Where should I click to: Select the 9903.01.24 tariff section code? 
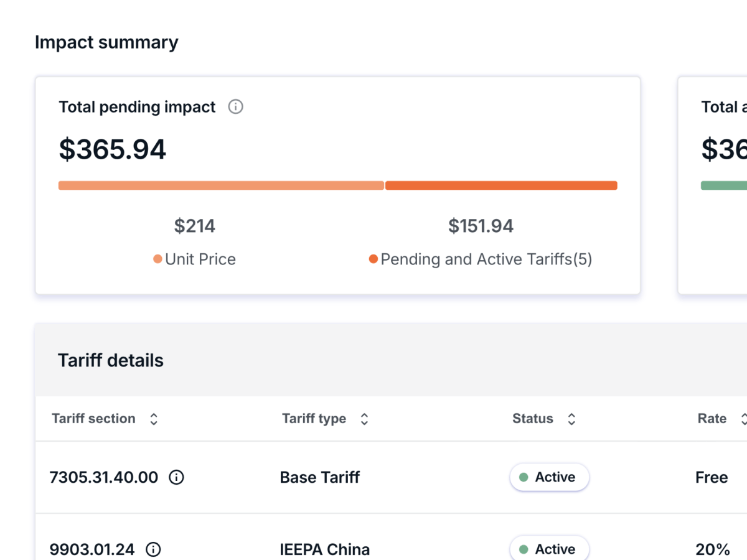click(92, 549)
